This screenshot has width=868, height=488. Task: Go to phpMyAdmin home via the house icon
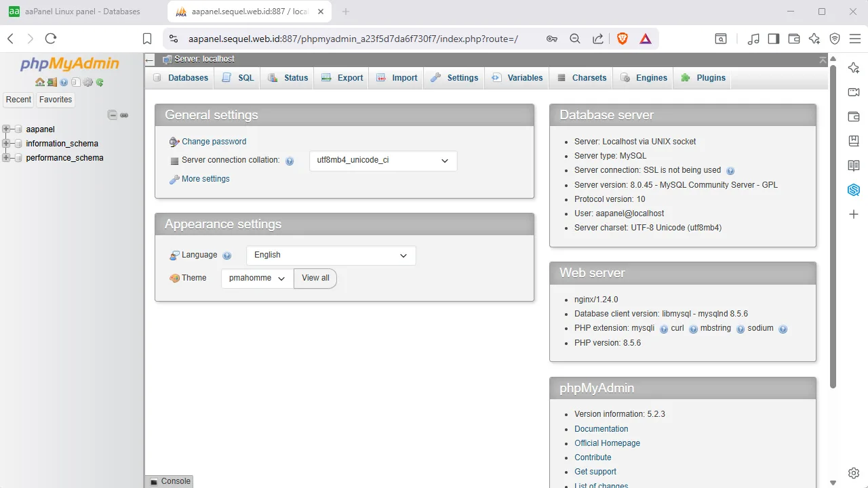tap(40, 83)
